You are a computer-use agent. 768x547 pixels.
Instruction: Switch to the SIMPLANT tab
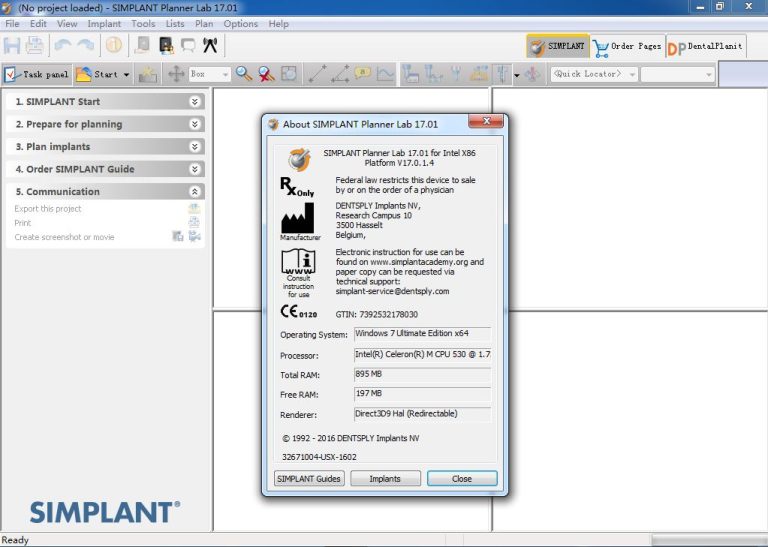click(557, 47)
